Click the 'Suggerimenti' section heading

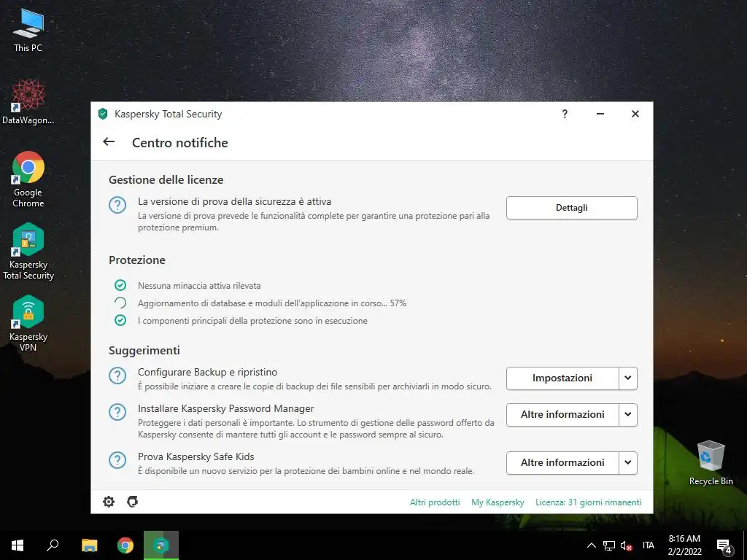tap(144, 350)
